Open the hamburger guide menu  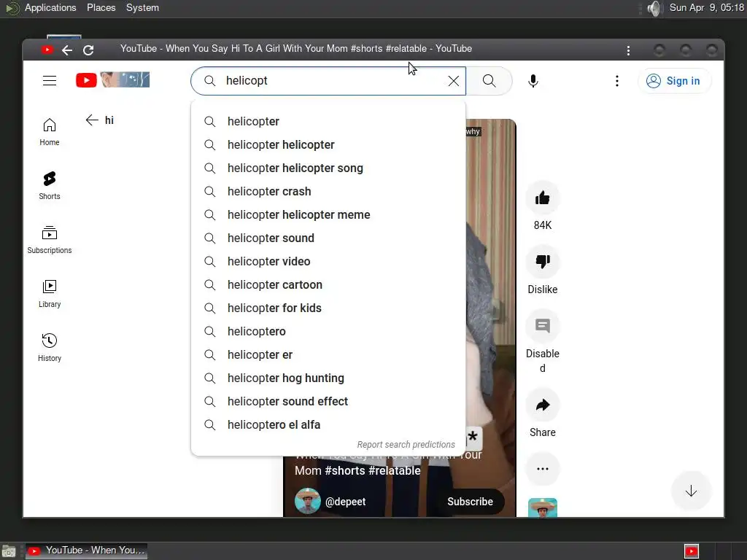pyautogui.click(x=50, y=80)
